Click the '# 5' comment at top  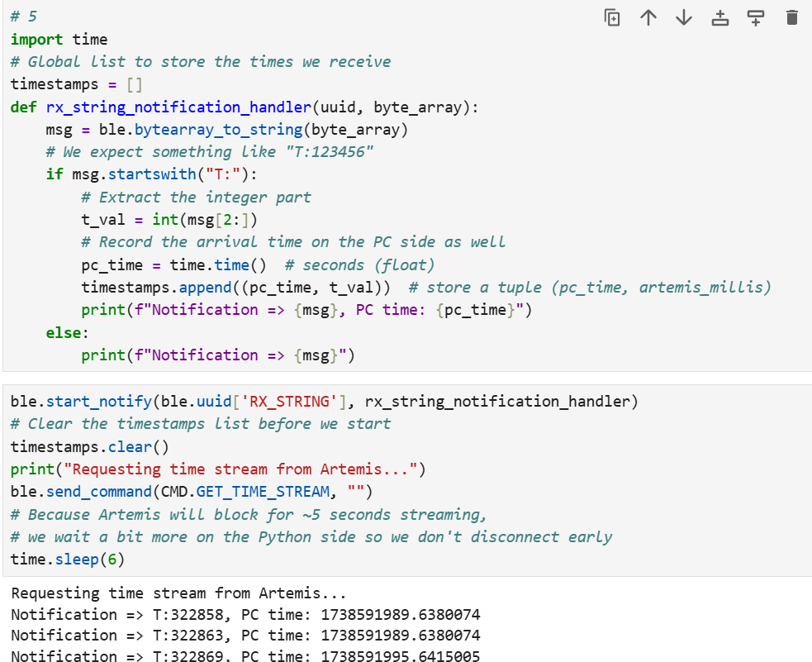(24, 17)
